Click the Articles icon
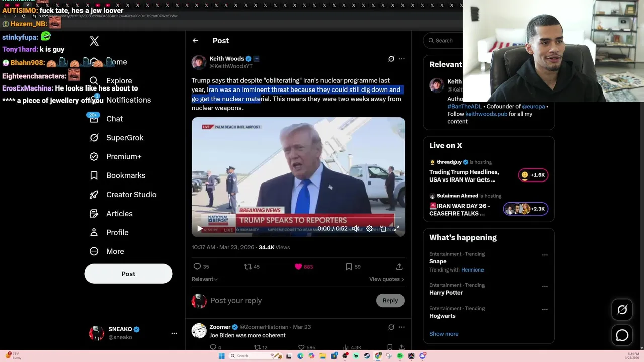Screen dimensions: 644x362 94,214
